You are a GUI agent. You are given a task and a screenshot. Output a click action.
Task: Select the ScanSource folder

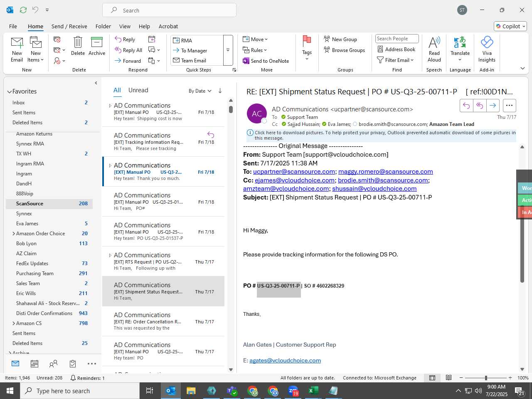click(x=49, y=204)
